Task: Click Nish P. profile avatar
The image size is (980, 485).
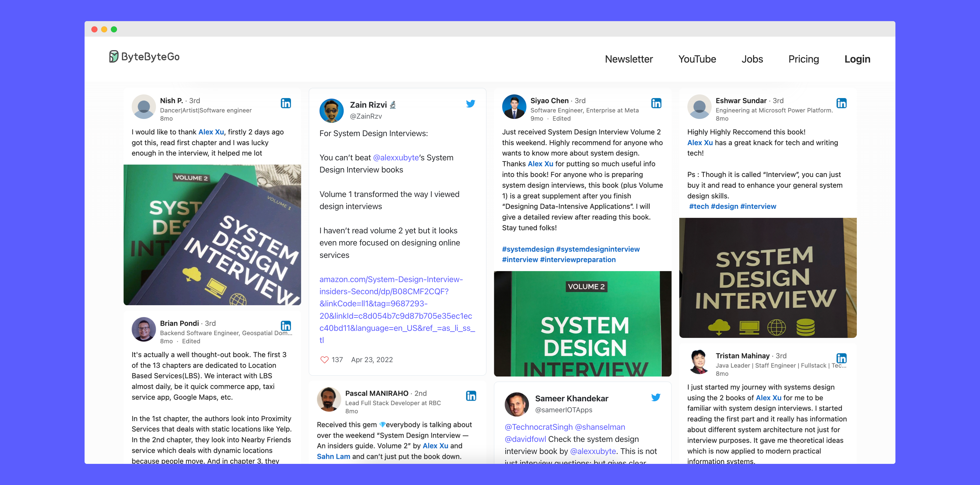Action: click(x=144, y=107)
